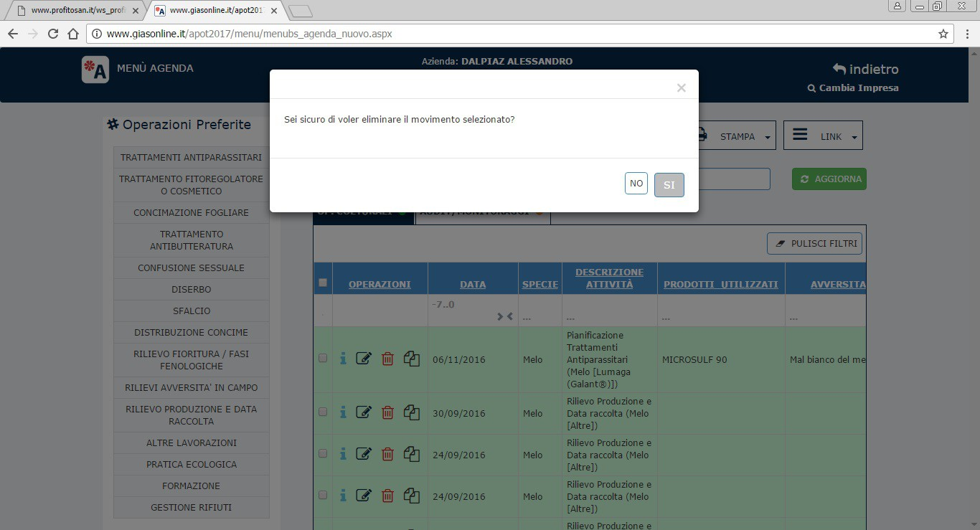The image size is (980, 530).
Task: Edit the 30/09/2016 movement
Action: coord(364,412)
